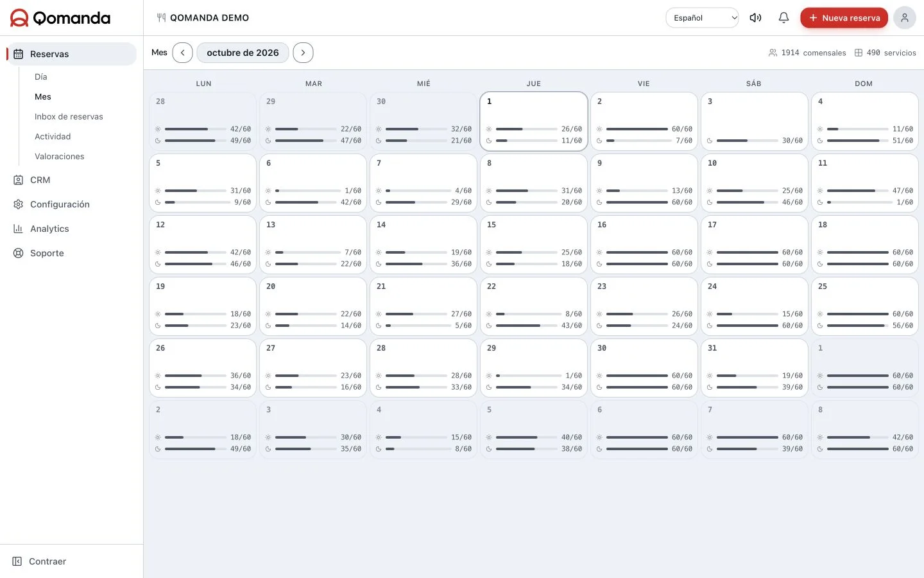
Task: Click the Soporte lifebuoy icon
Action: pyautogui.click(x=18, y=253)
